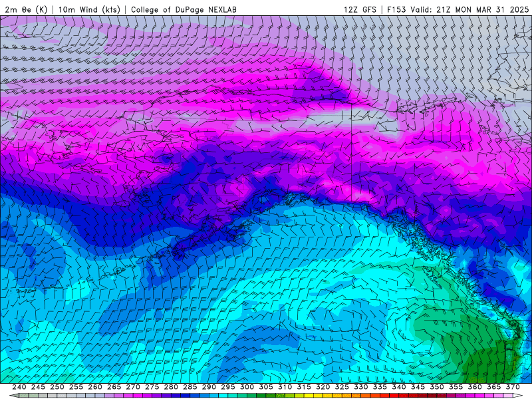This screenshot has height=399, width=532.
Task: Select the 285 legend number
Action: tap(190, 387)
